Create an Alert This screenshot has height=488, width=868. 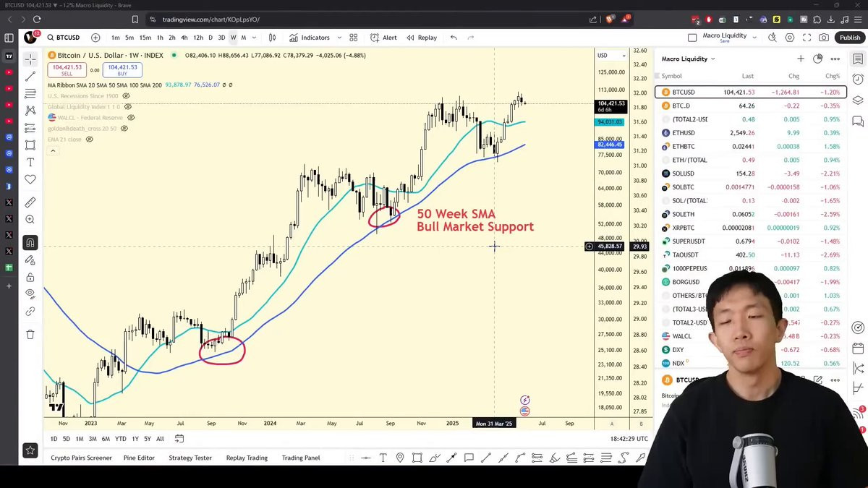[383, 38]
